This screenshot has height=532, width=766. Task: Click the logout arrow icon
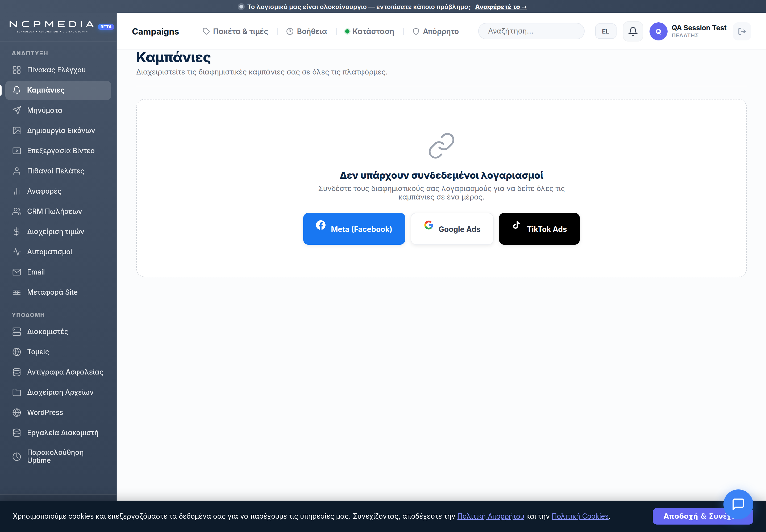click(x=742, y=31)
